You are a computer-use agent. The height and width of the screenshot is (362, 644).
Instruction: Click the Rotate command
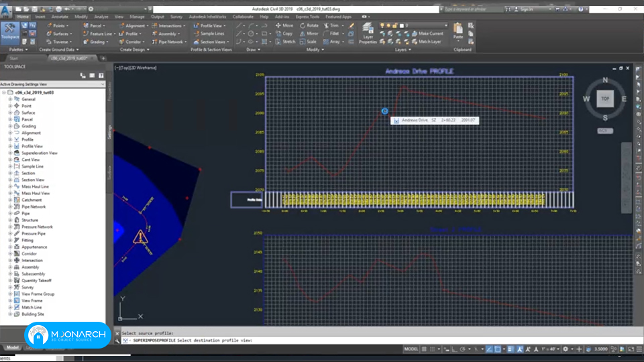(x=309, y=25)
